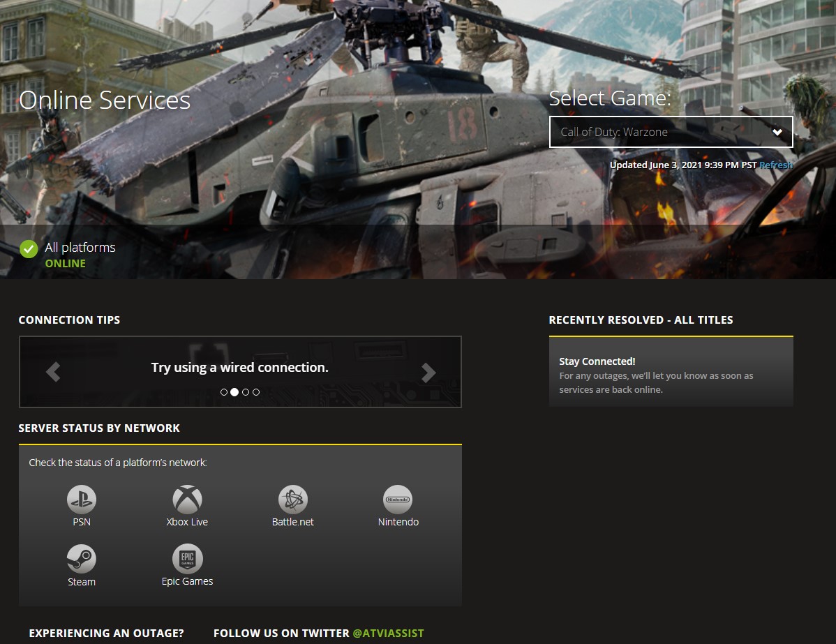Click the green All platforms online checkmark
Image resolution: width=836 pixels, height=644 pixels.
pos(29,249)
